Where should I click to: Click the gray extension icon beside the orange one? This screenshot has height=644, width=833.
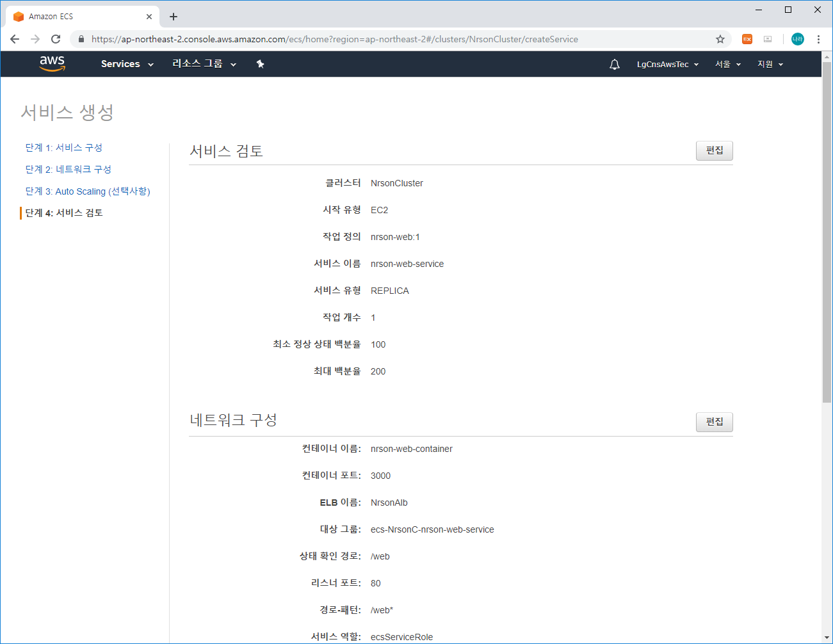[768, 39]
